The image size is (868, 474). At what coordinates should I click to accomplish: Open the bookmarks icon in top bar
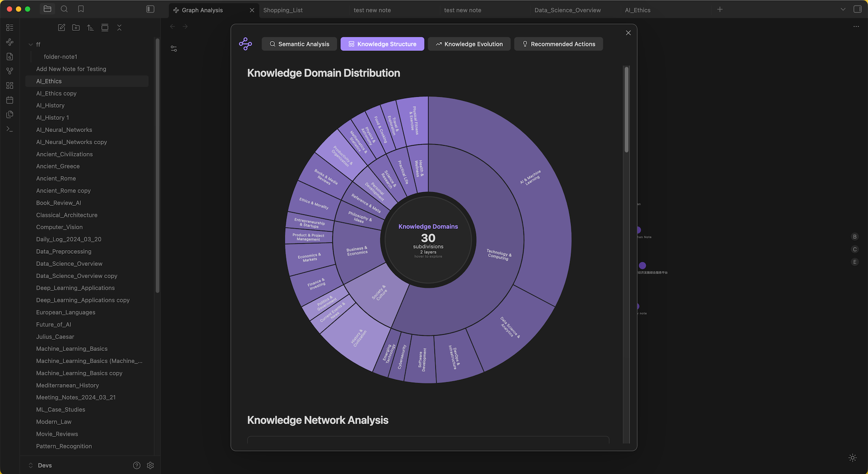pyautogui.click(x=81, y=9)
